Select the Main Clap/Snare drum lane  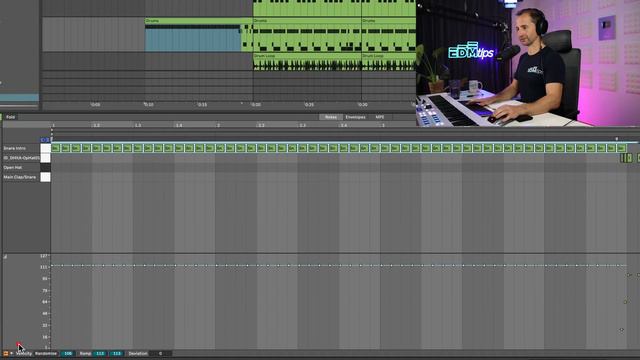point(20,177)
